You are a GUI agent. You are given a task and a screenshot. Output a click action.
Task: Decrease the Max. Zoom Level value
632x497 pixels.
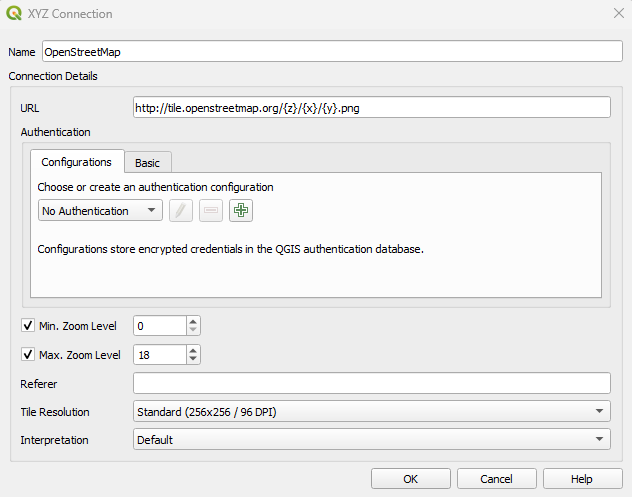point(193,359)
